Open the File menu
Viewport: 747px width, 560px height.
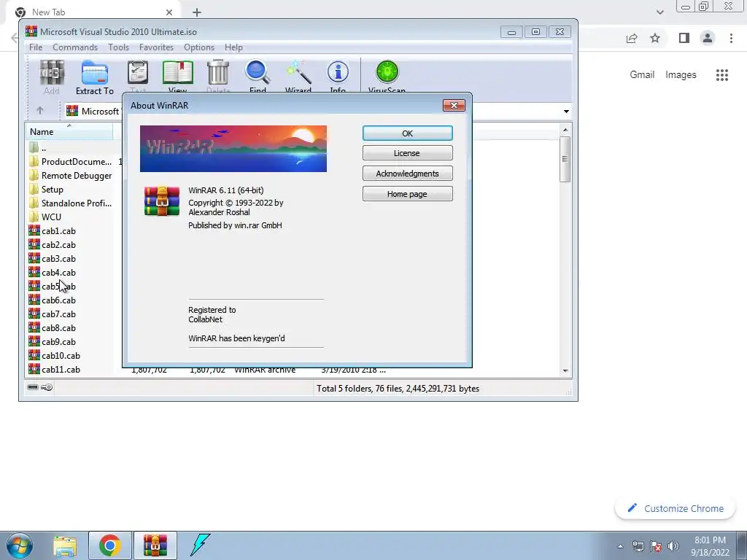point(36,47)
